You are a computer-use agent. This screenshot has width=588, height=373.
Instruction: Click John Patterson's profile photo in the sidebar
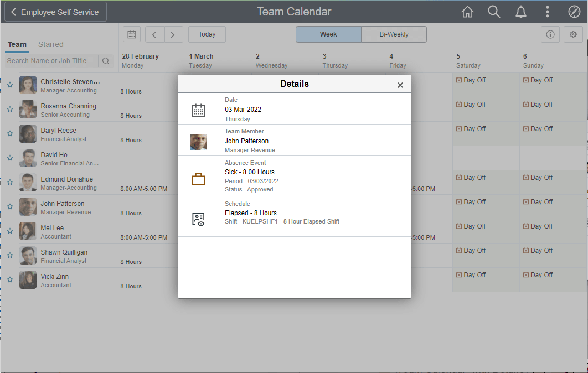coord(28,206)
